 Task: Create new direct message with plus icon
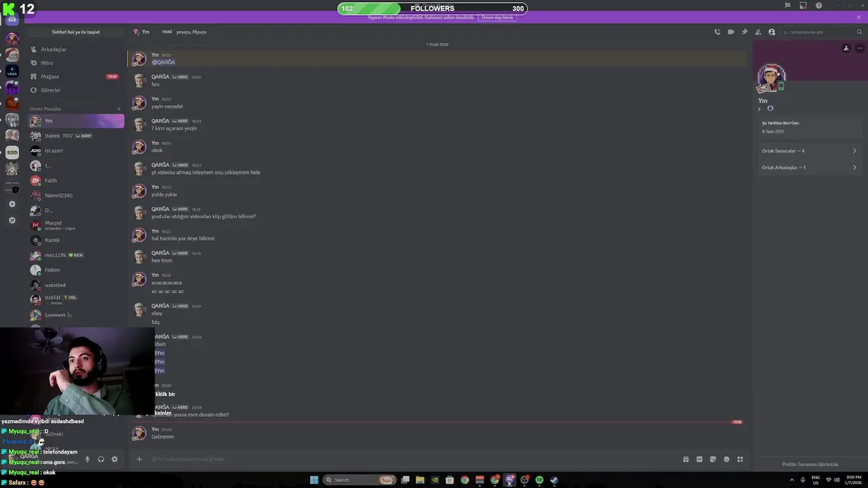click(119, 108)
